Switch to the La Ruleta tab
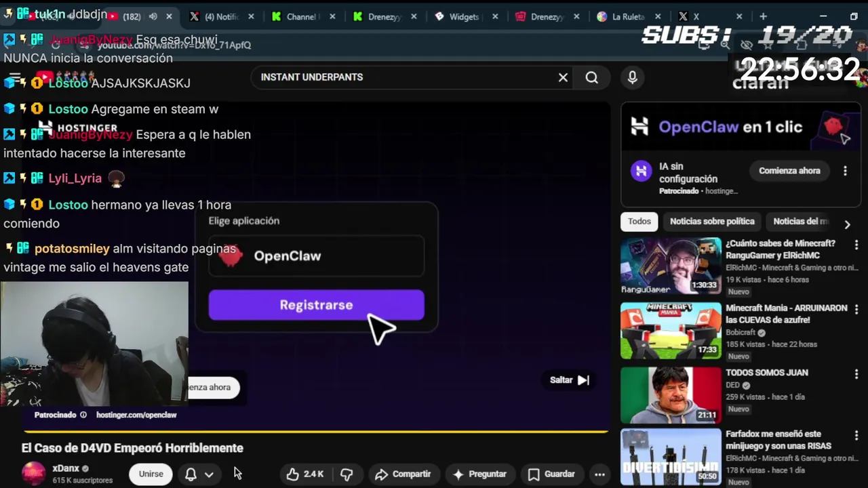868x488 pixels. pyautogui.click(x=629, y=16)
